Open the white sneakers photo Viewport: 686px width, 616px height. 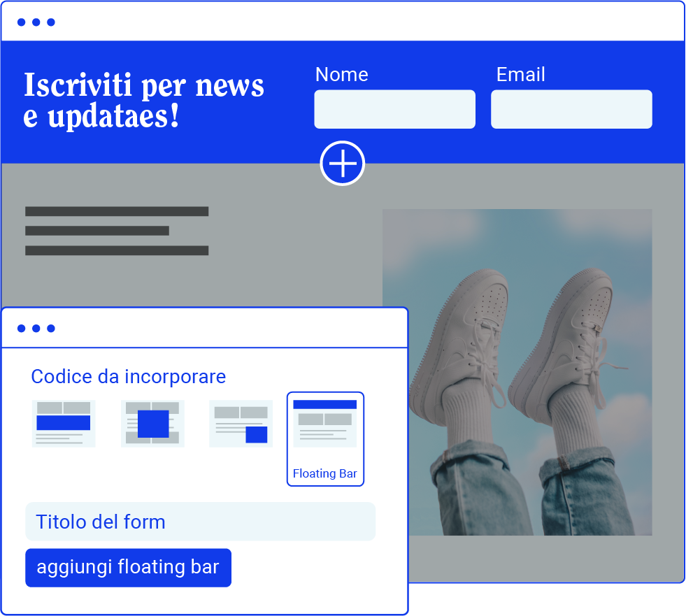[517, 372]
